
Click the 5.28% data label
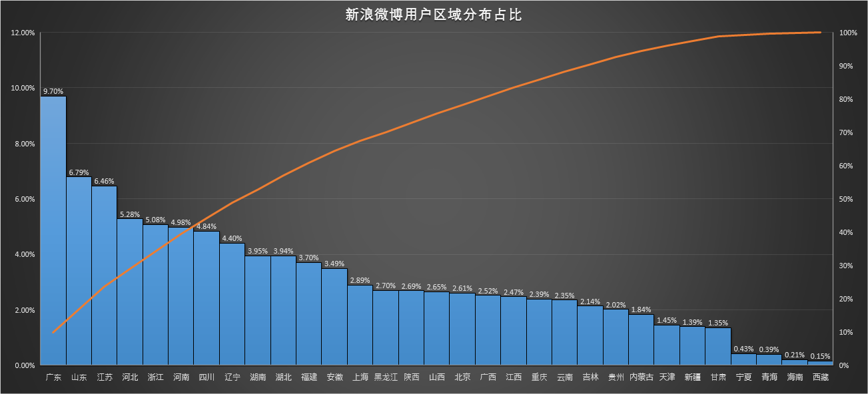click(x=130, y=214)
